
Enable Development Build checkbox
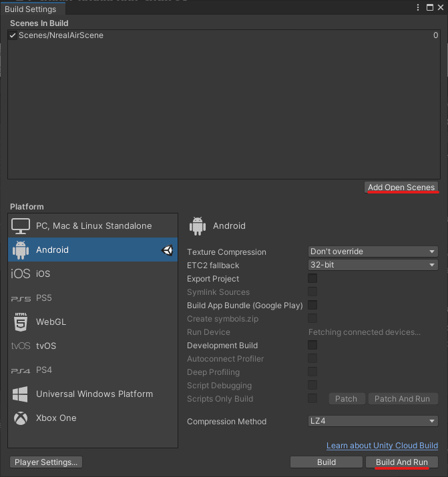click(312, 346)
